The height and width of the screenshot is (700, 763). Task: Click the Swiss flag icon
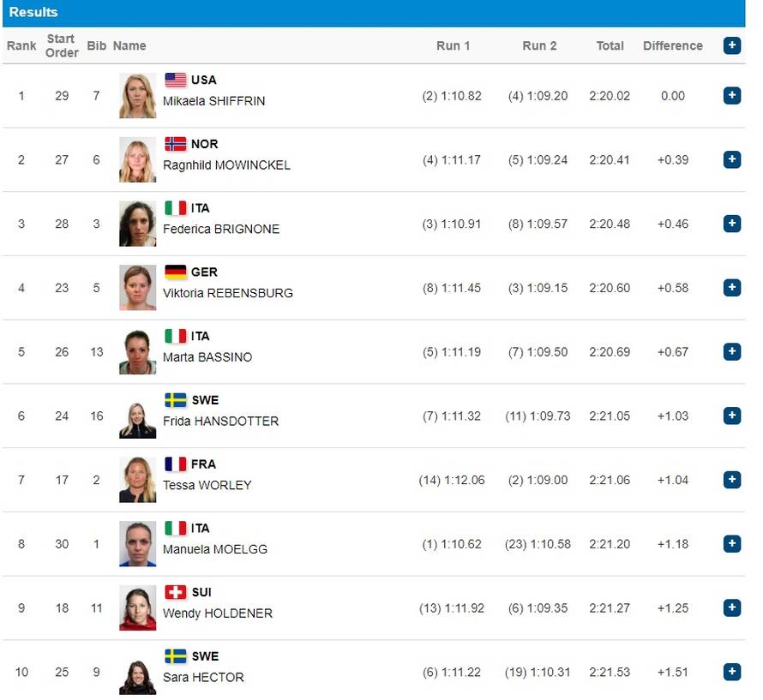[x=176, y=592]
